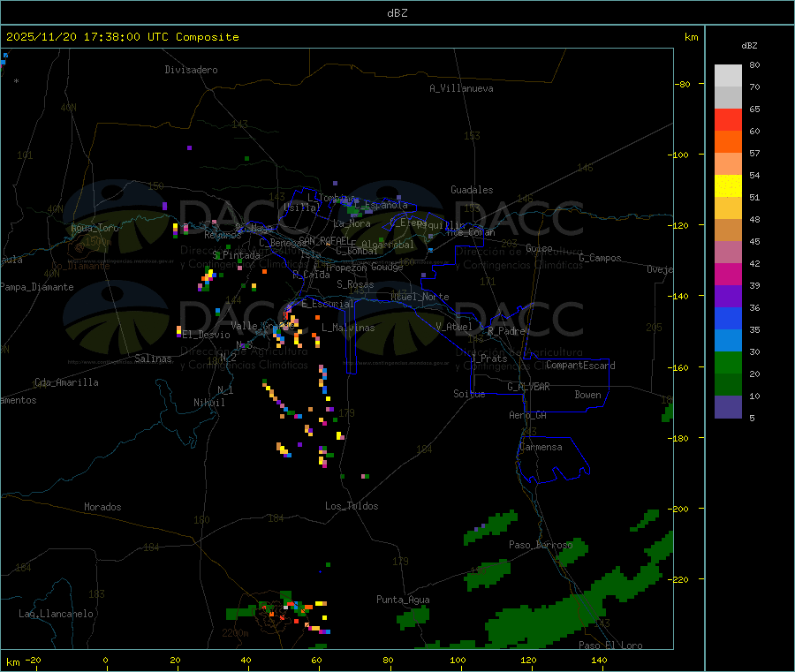The height and width of the screenshot is (672, 795).
Task: Click the Guico map label
Action: pyautogui.click(x=539, y=248)
